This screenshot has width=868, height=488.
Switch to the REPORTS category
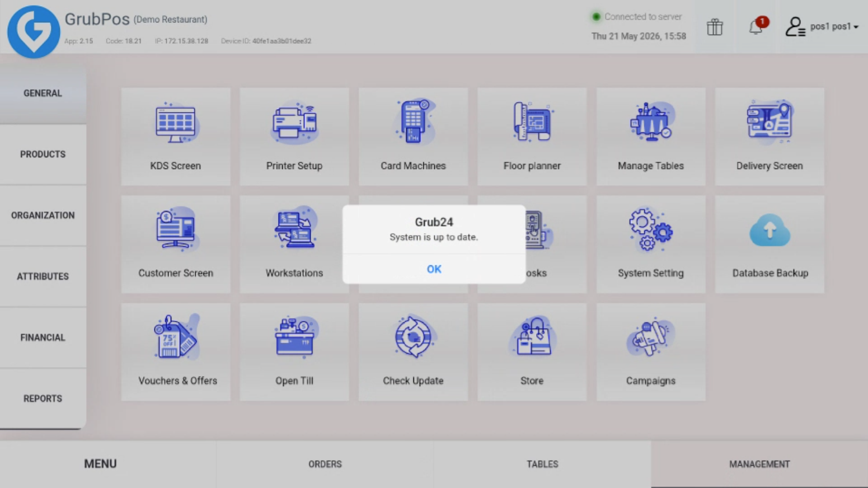pos(43,398)
